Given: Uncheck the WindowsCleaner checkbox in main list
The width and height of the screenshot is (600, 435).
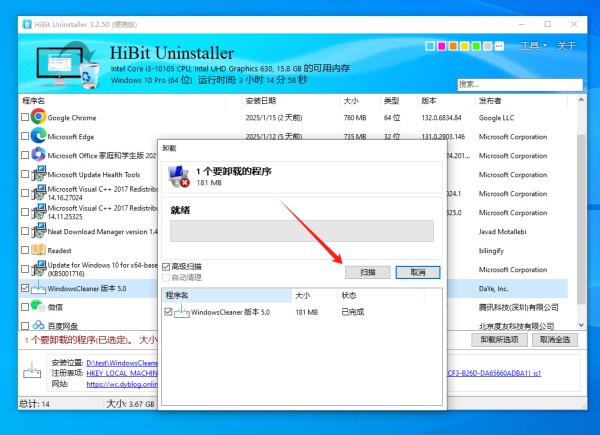Looking at the screenshot, I should click(x=25, y=288).
